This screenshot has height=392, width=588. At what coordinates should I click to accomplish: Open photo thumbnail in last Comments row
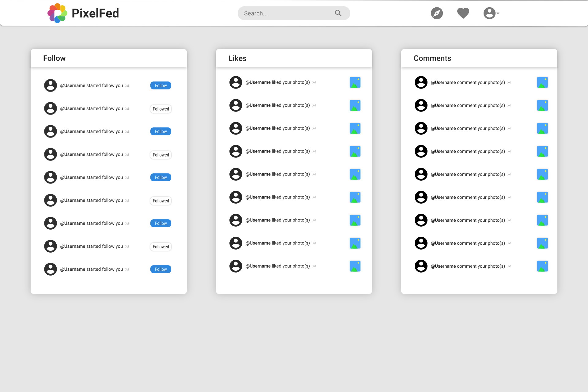(x=542, y=266)
